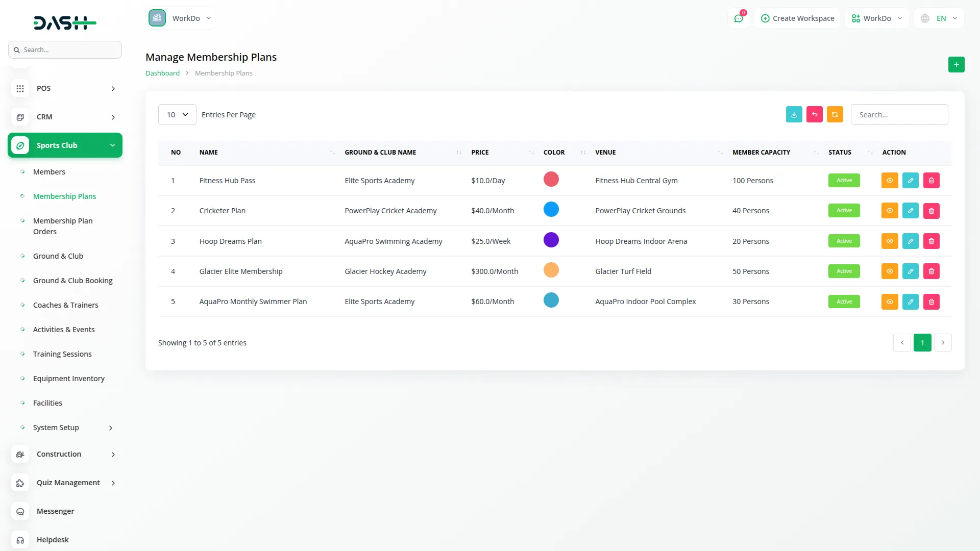This screenshot has height=551, width=980.
Task: Focus the table search input field
Action: (x=899, y=115)
